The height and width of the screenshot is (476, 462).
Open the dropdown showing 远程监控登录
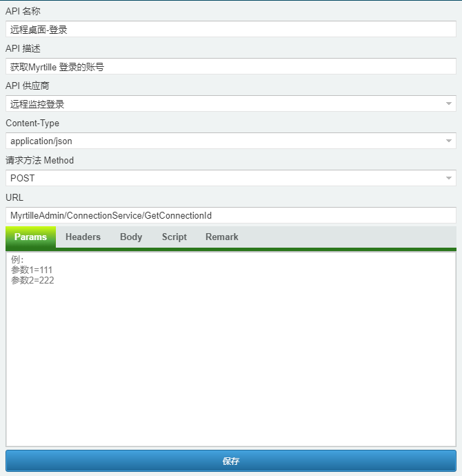(x=231, y=103)
